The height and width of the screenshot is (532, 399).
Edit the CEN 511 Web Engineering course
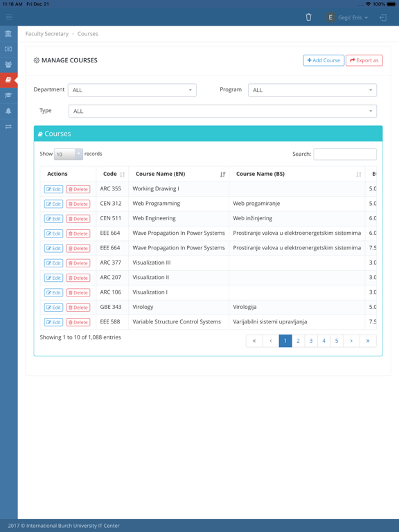53,219
